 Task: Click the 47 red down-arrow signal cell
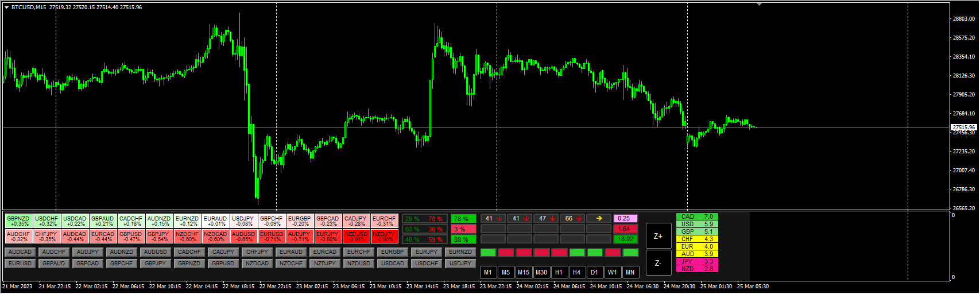click(x=546, y=218)
